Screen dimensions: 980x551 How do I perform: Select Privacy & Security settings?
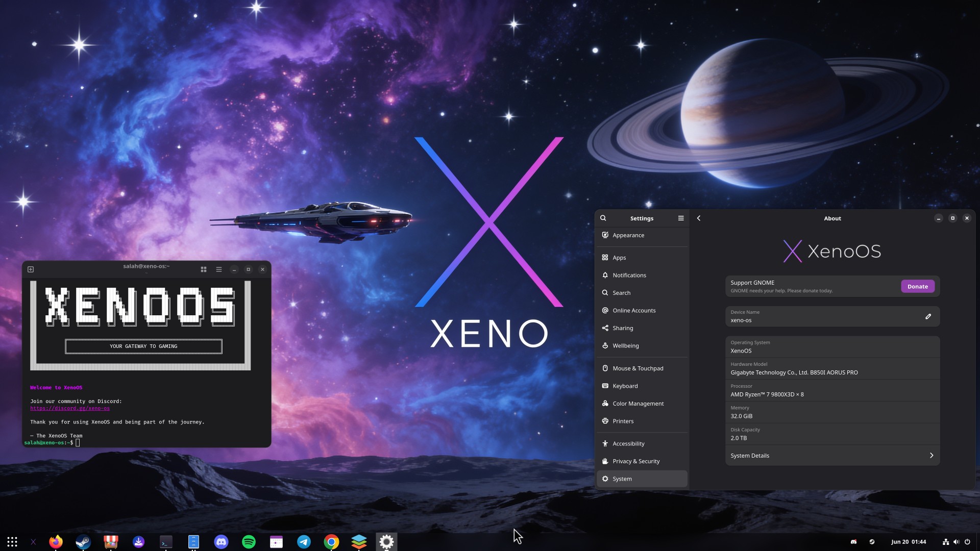[642, 461]
